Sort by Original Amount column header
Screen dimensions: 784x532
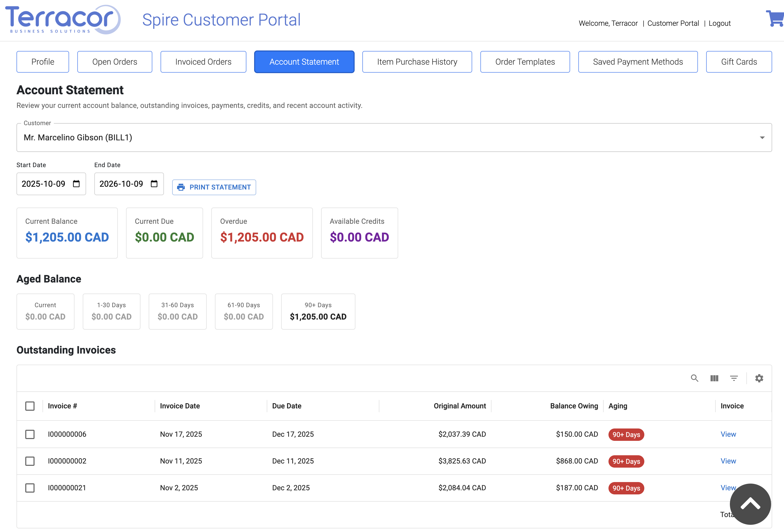[x=460, y=406]
